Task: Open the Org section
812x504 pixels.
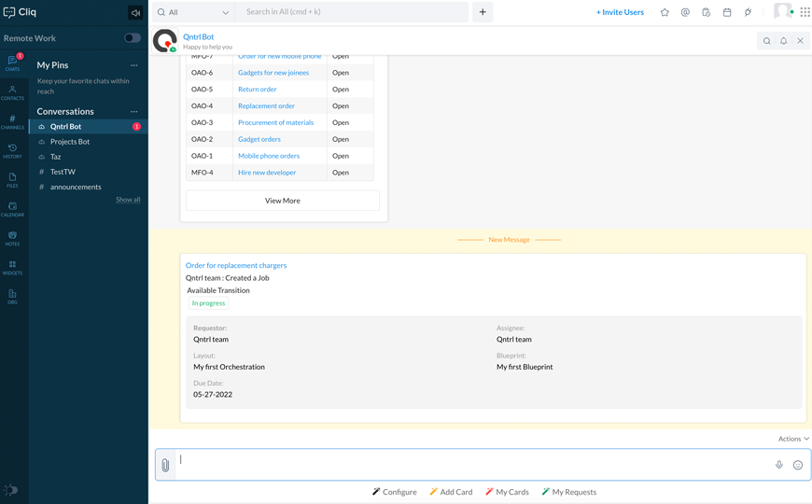Action: [x=12, y=297]
